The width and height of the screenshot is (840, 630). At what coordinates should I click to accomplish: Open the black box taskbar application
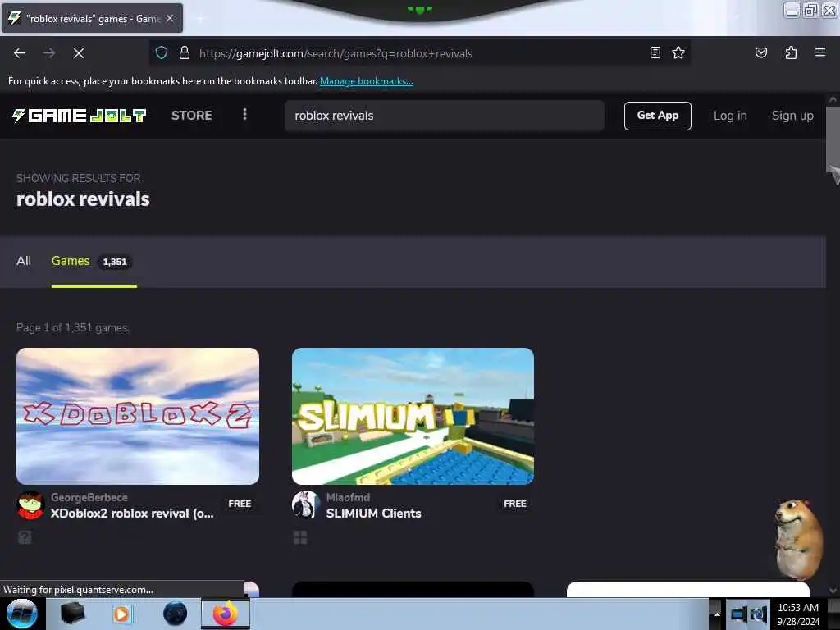73,614
